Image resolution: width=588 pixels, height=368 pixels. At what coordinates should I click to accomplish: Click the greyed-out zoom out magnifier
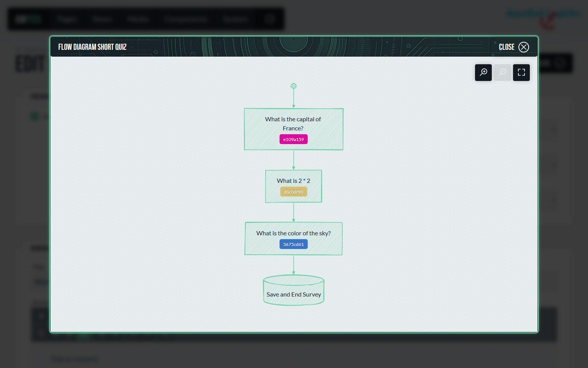click(502, 72)
